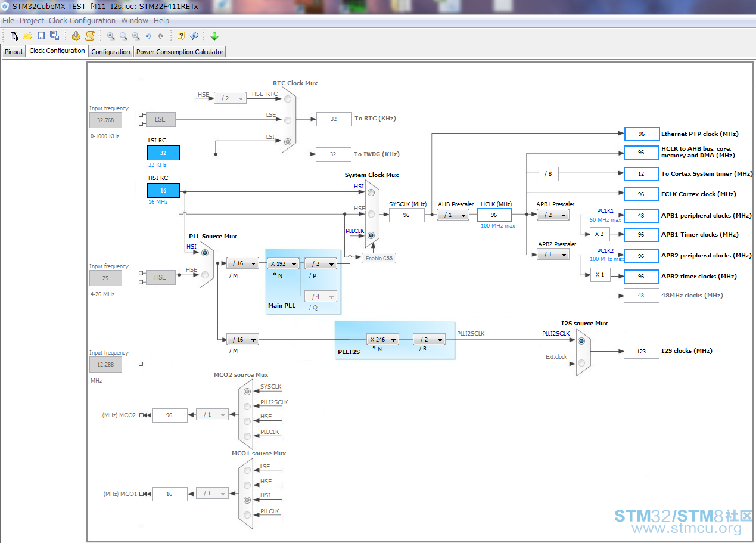Click the I2S clocks 123 value box
Viewport: 756px width, 543px height.
(x=641, y=351)
